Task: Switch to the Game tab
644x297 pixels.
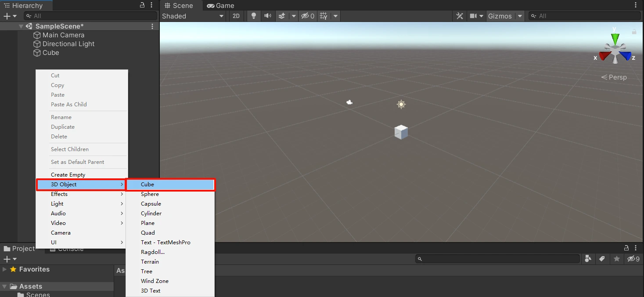Action: tap(220, 6)
